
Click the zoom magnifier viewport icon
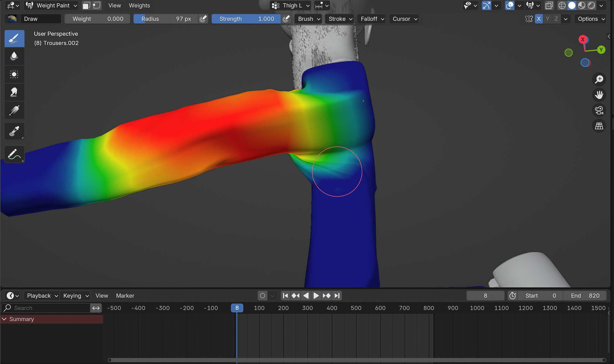(x=599, y=79)
